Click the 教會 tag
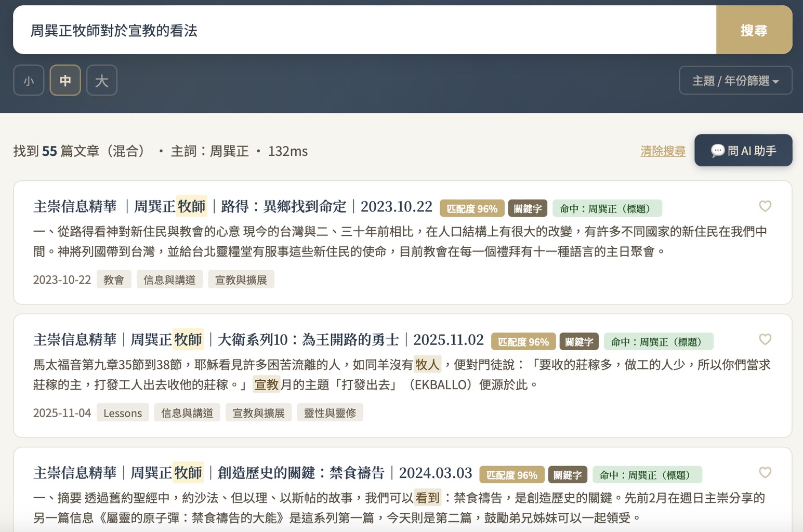Viewport: 803px width, 532px height. (x=114, y=280)
